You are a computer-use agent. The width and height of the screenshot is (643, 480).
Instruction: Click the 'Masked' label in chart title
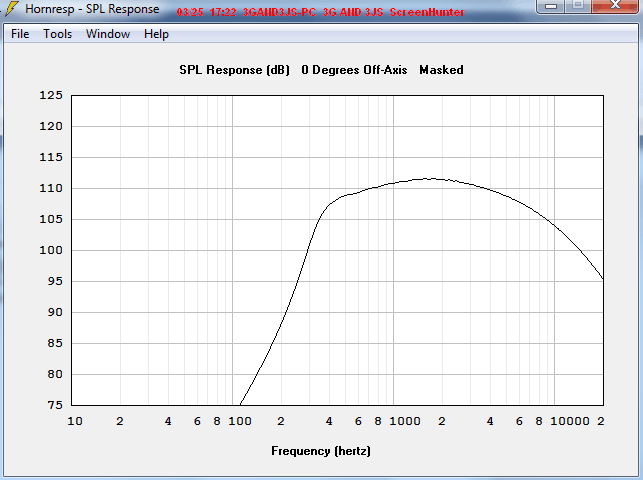click(441, 70)
